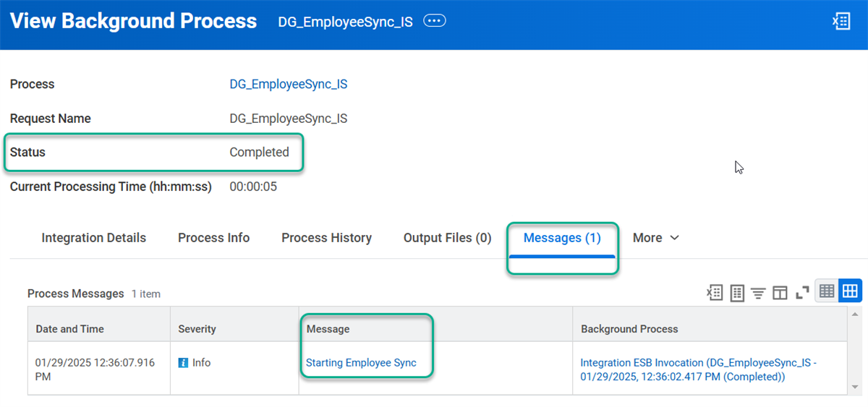Click the blue Info severity icon
Screen dimensions: 868x407
point(183,363)
